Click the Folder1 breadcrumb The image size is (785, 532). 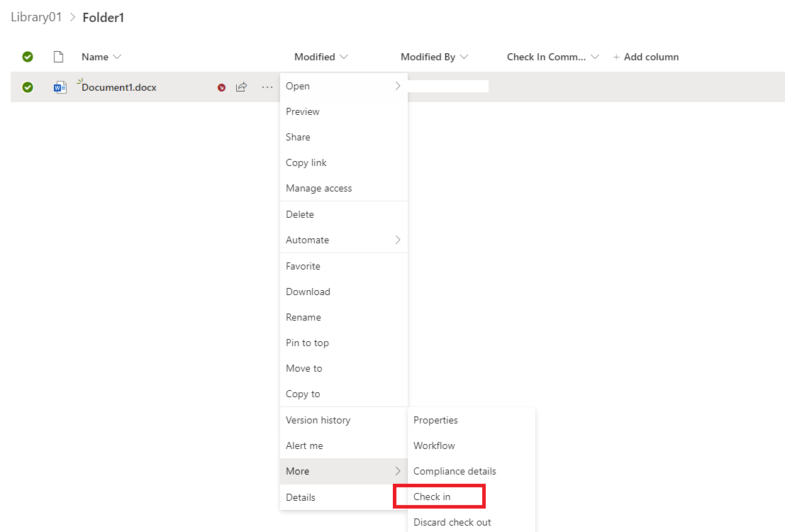click(103, 18)
